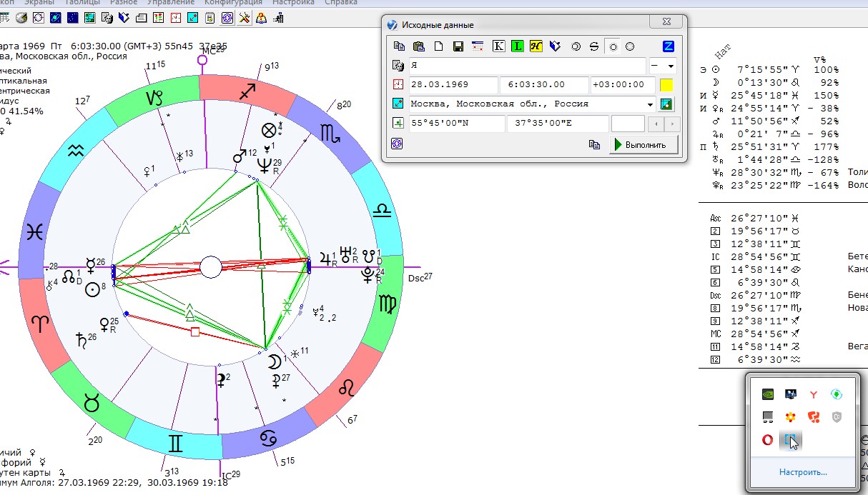Open the calendar icon in dialog toolbar
This screenshot has height=495, width=868.
(478, 46)
